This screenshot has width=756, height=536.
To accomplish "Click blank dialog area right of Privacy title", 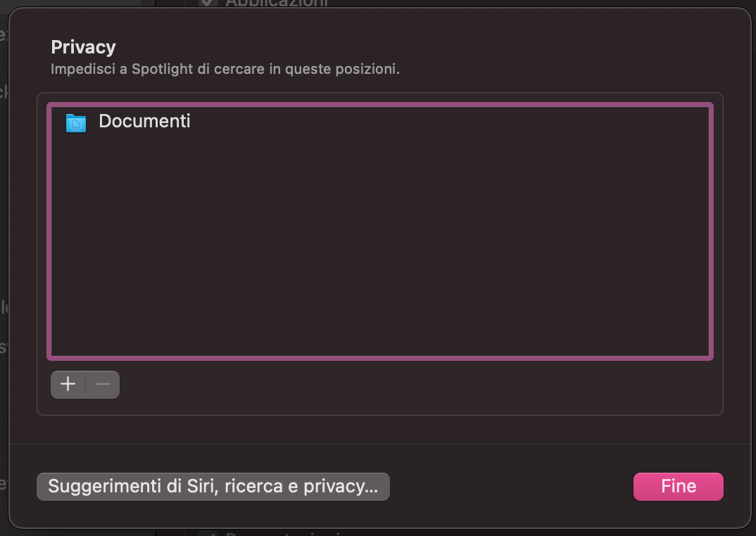I will click(x=422, y=47).
